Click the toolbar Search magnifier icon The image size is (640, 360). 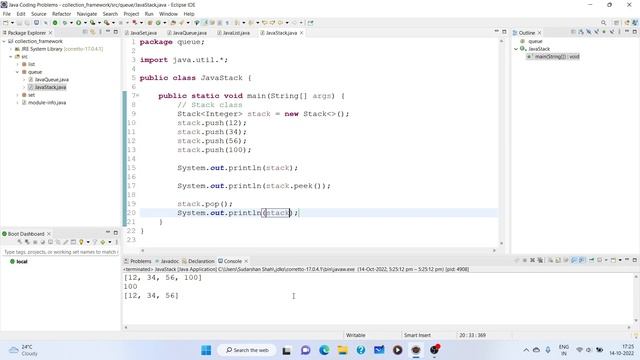pos(603,23)
